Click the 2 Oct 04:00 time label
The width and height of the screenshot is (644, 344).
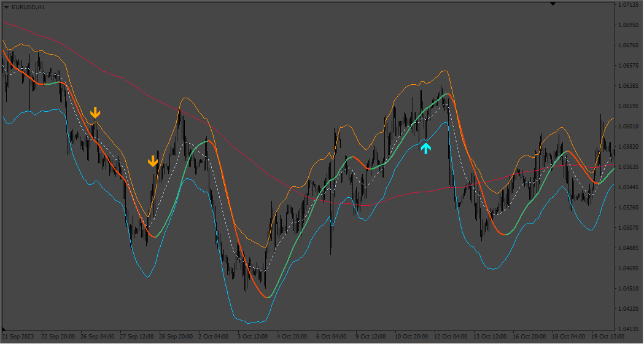[214, 337]
